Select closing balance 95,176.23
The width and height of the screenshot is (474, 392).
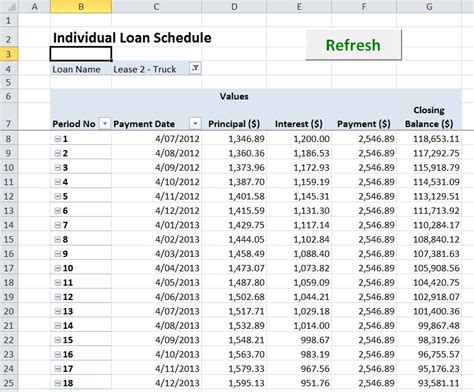(429, 369)
